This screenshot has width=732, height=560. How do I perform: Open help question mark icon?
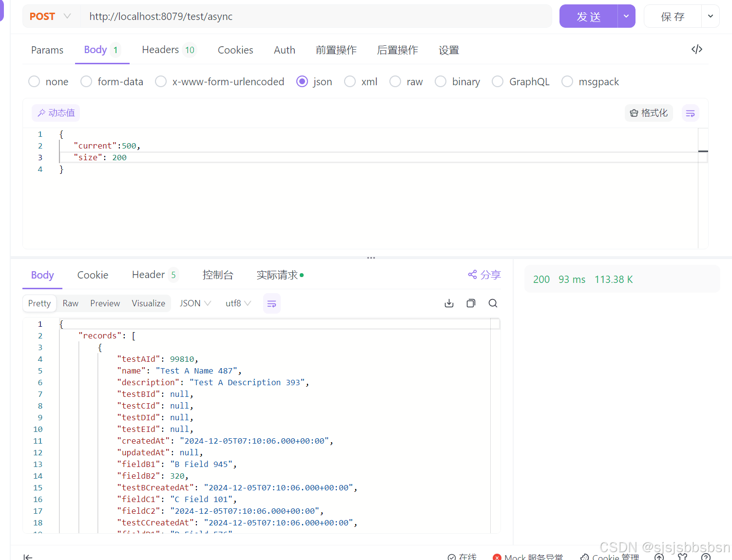point(705,557)
